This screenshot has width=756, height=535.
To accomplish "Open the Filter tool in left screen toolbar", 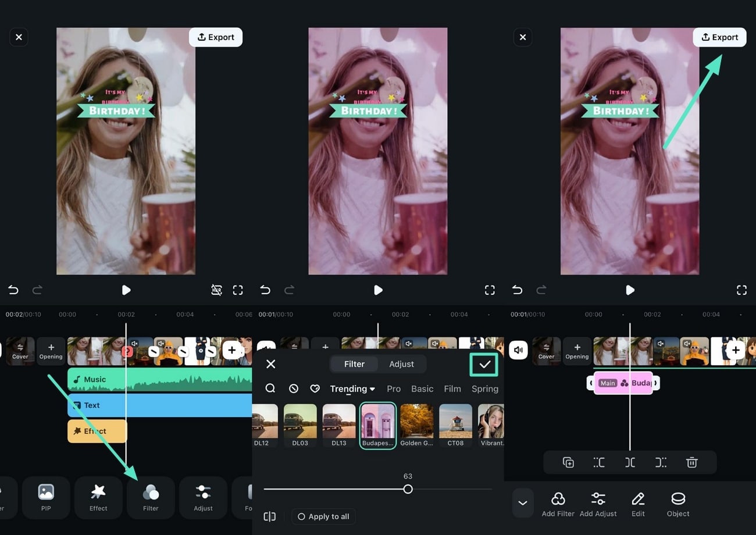I will [151, 497].
